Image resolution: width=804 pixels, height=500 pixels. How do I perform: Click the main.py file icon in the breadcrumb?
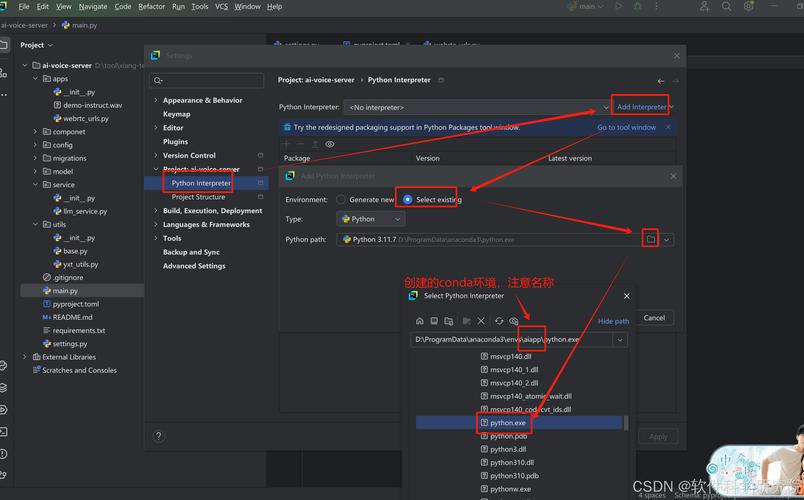click(66, 25)
